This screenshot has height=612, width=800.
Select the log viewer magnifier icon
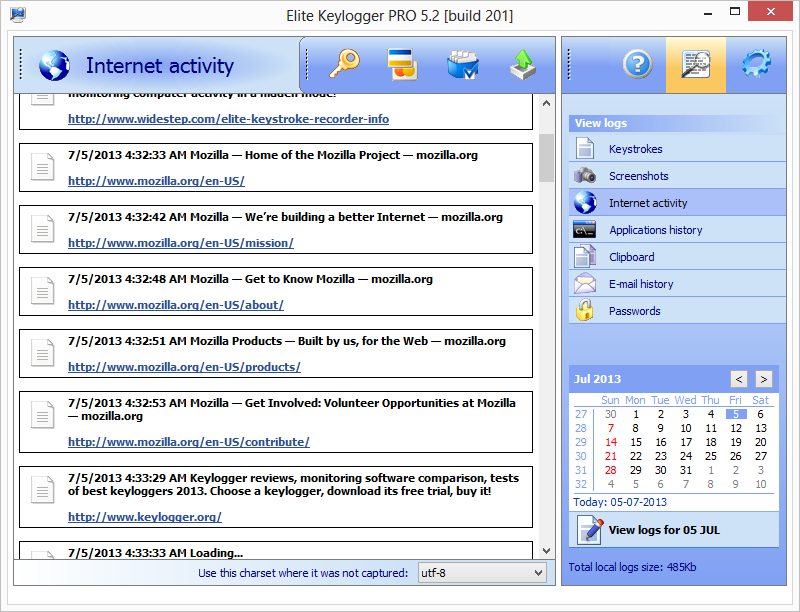click(695, 65)
